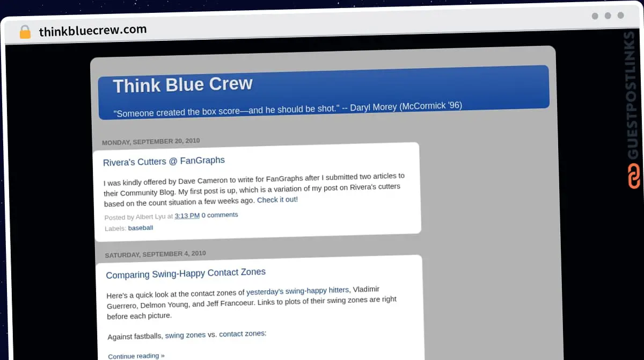This screenshot has height=360, width=644.
Task: Click the thinkbluecrew.com address text
Action: (x=93, y=31)
